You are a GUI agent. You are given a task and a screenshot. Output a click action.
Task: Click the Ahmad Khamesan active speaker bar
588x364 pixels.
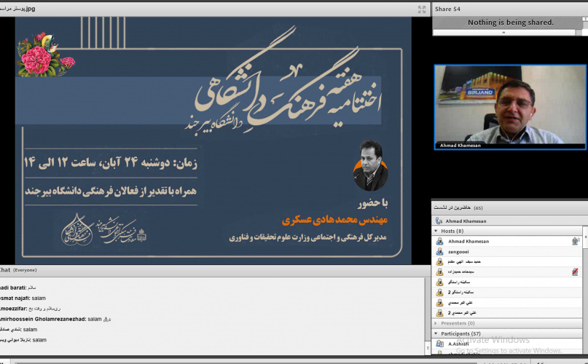pyautogui.click(x=509, y=221)
